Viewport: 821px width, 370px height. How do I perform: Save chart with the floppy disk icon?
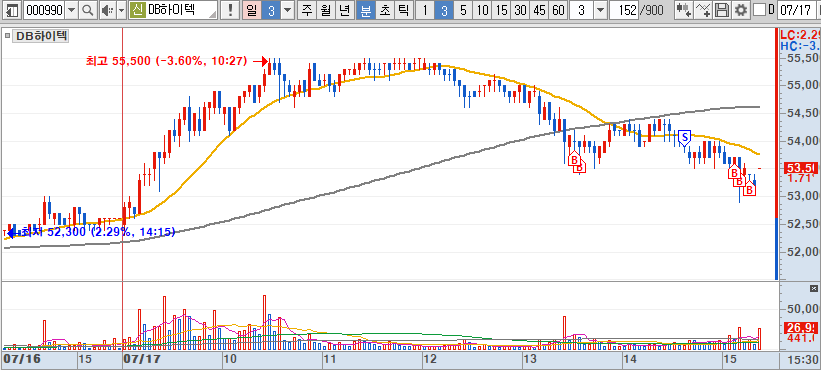pyautogui.click(x=722, y=10)
